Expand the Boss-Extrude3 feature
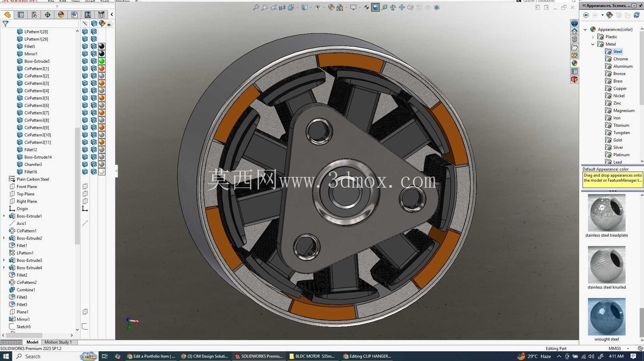Image resolution: width=644 pixels, height=361 pixels. pyautogui.click(x=4, y=260)
